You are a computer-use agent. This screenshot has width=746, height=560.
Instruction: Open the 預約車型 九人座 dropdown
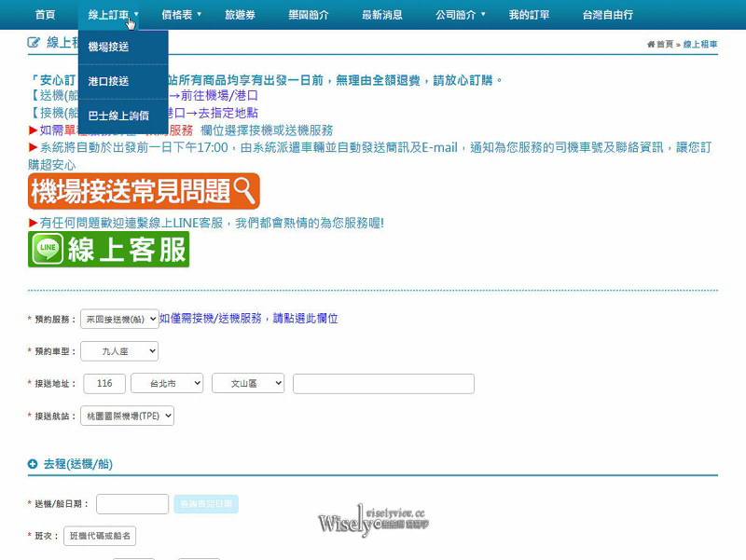(119, 351)
